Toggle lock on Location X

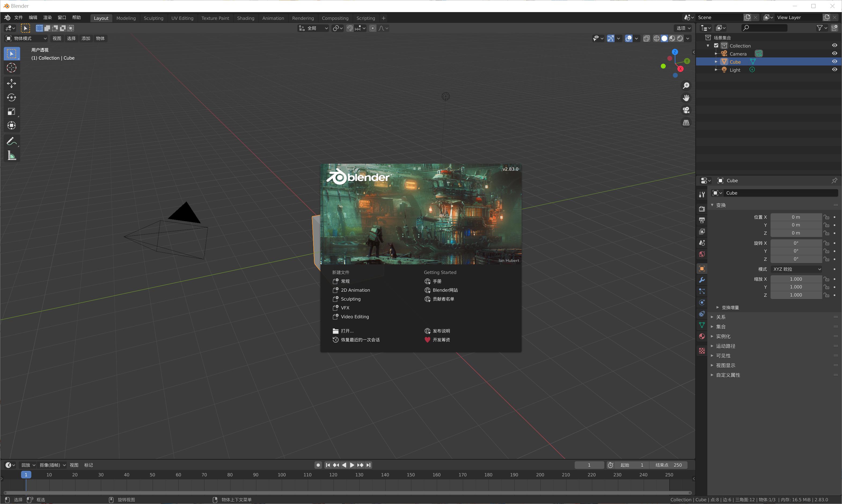[x=826, y=217]
